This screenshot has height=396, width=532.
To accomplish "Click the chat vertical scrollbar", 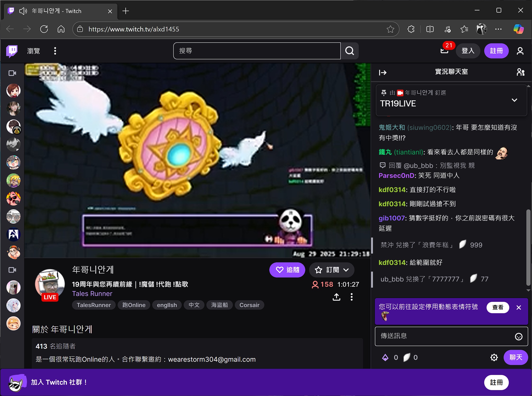I will point(528,247).
